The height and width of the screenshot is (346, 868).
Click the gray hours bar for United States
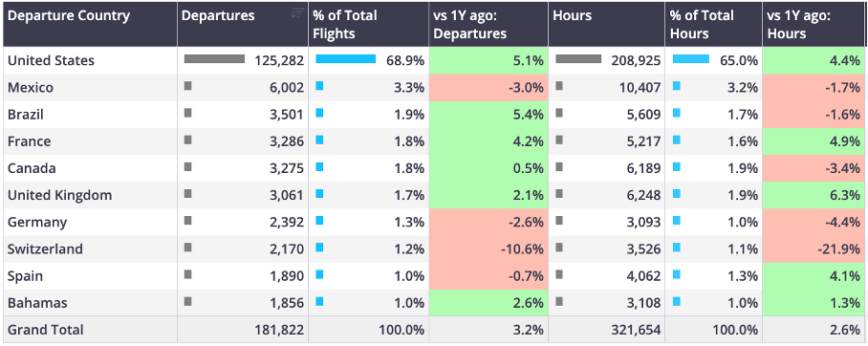click(x=578, y=58)
